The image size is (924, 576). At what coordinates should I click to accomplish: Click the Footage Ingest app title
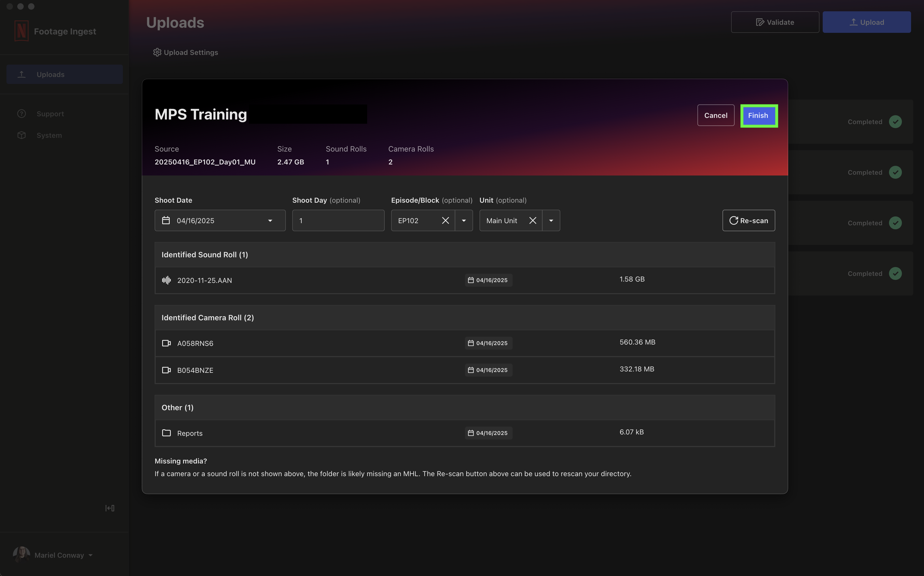coord(65,31)
